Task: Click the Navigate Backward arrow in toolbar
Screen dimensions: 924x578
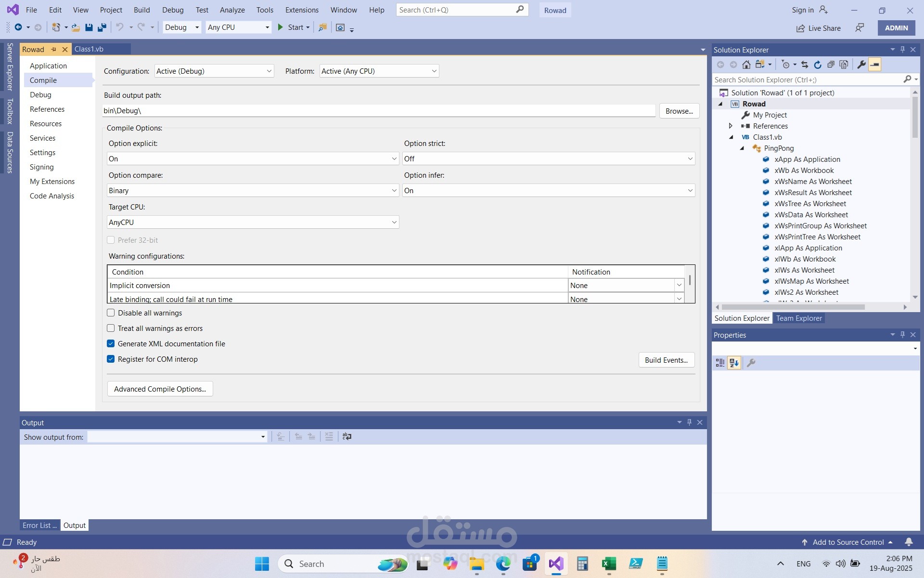Action: pos(18,27)
